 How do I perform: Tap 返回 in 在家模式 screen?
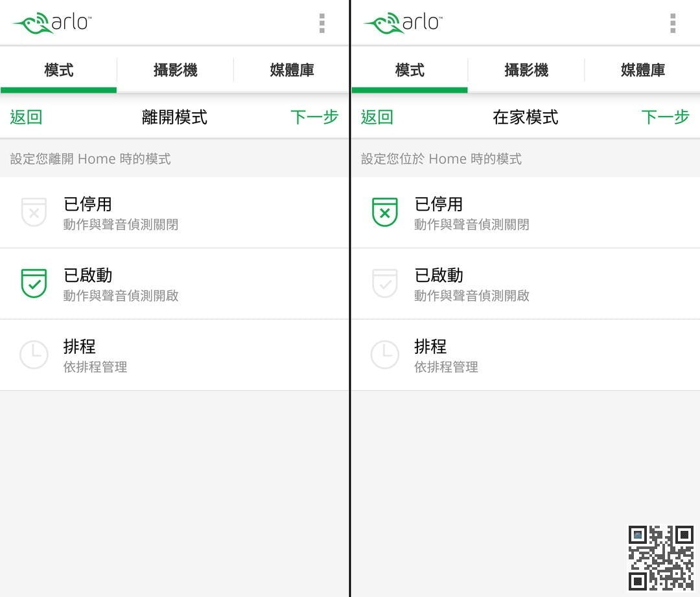[x=377, y=117]
